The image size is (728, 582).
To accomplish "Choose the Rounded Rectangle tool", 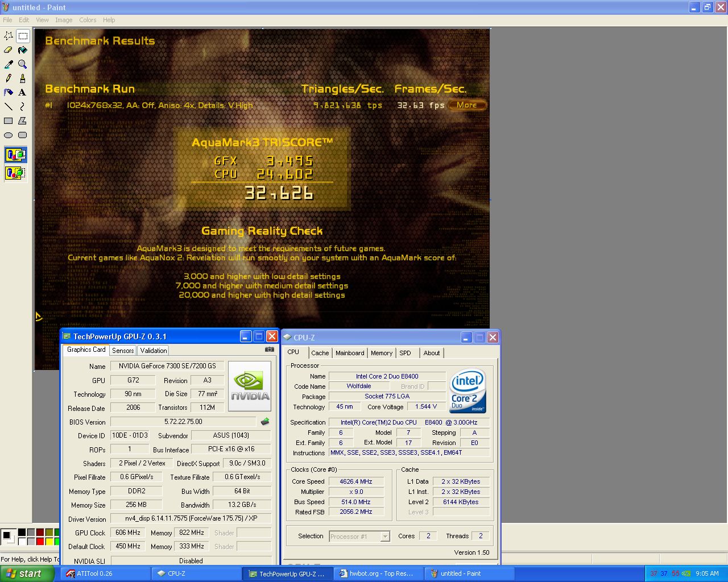I will tap(23, 135).
